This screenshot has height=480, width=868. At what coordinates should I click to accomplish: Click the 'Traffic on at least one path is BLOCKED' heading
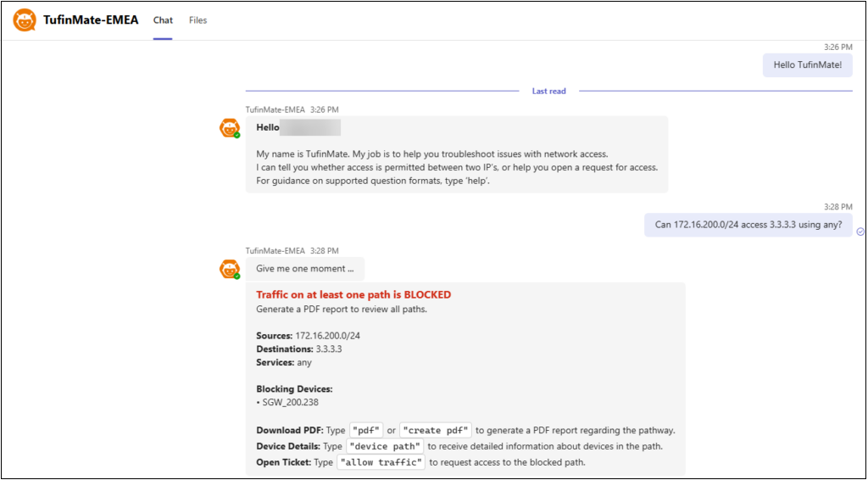tap(353, 295)
